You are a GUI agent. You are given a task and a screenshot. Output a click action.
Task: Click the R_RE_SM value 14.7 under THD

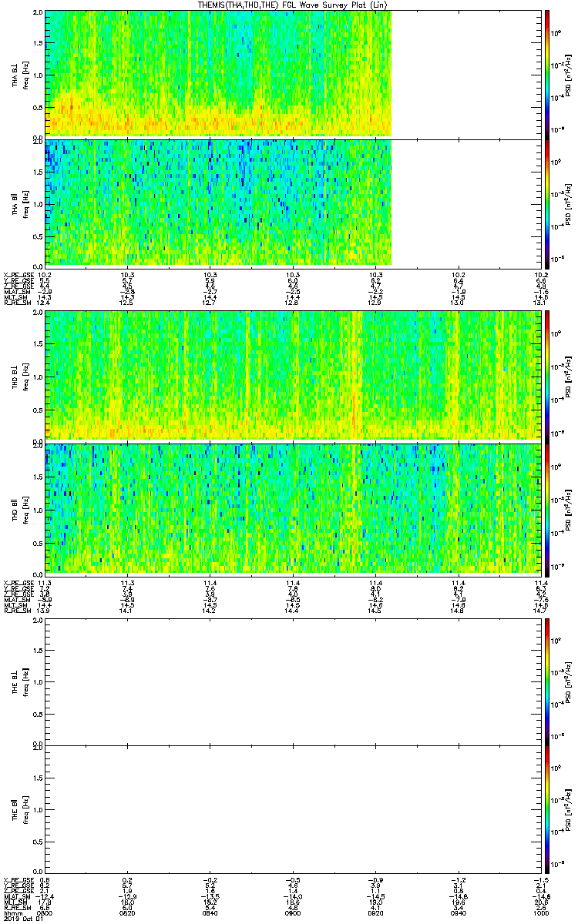(540, 611)
